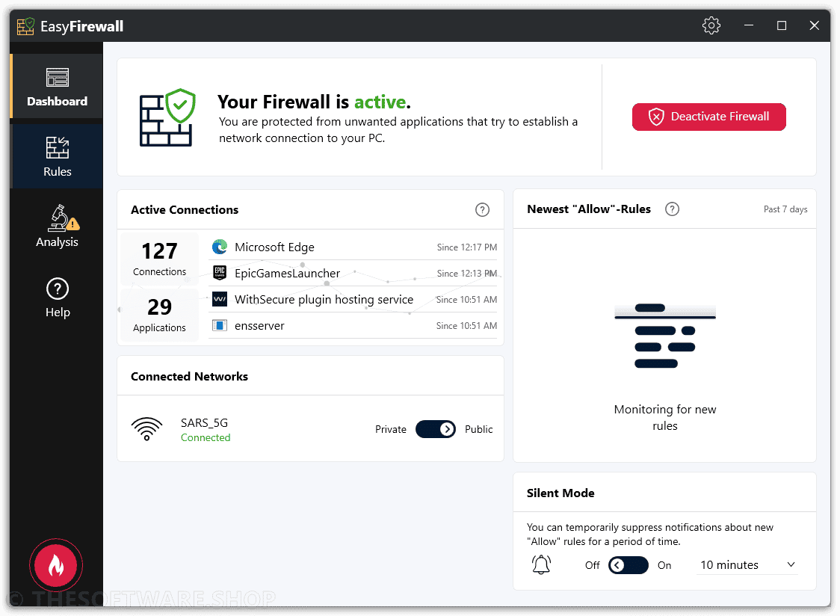Click the Public label beside network switch
840x616 pixels.
[478, 429]
